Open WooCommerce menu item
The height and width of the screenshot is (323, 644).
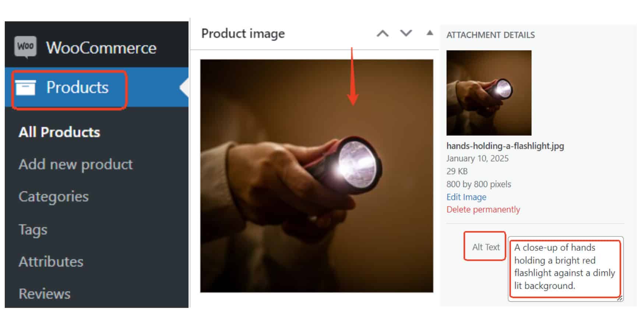pyautogui.click(x=101, y=48)
